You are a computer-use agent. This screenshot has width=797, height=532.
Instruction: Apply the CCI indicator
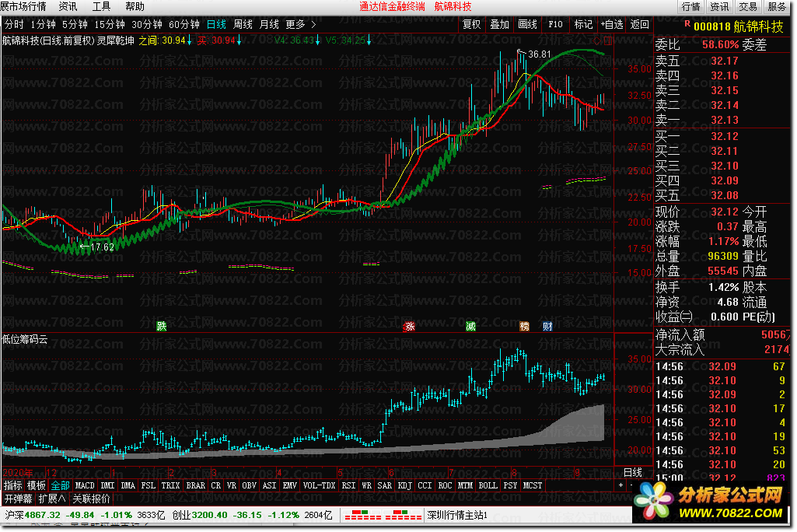tap(425, 485)
